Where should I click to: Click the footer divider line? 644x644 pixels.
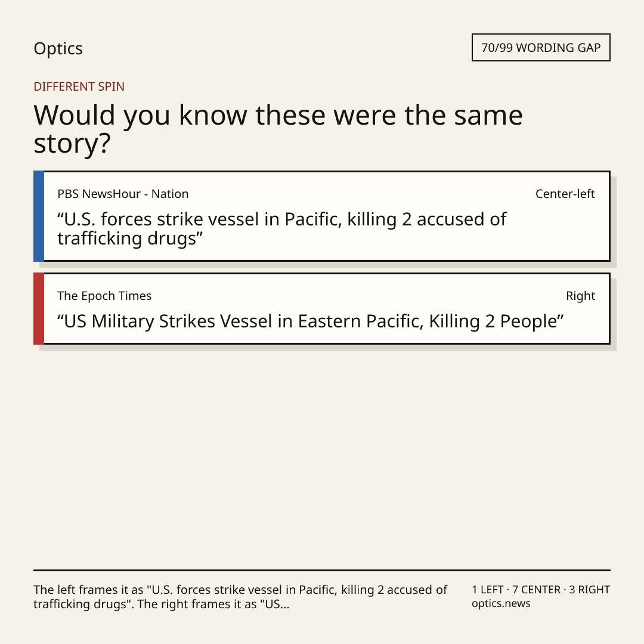(322, 570)
